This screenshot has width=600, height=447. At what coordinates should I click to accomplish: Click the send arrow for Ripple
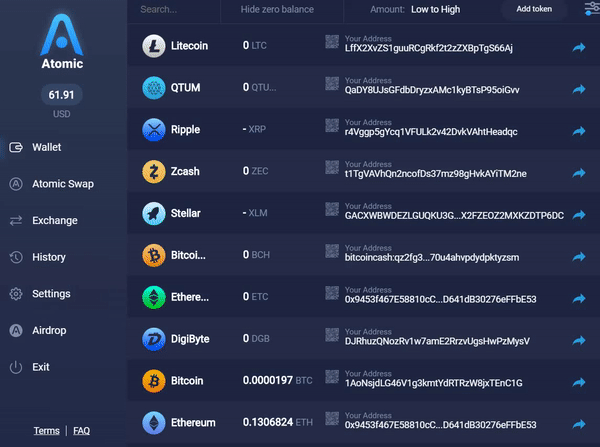click(579, 131)
